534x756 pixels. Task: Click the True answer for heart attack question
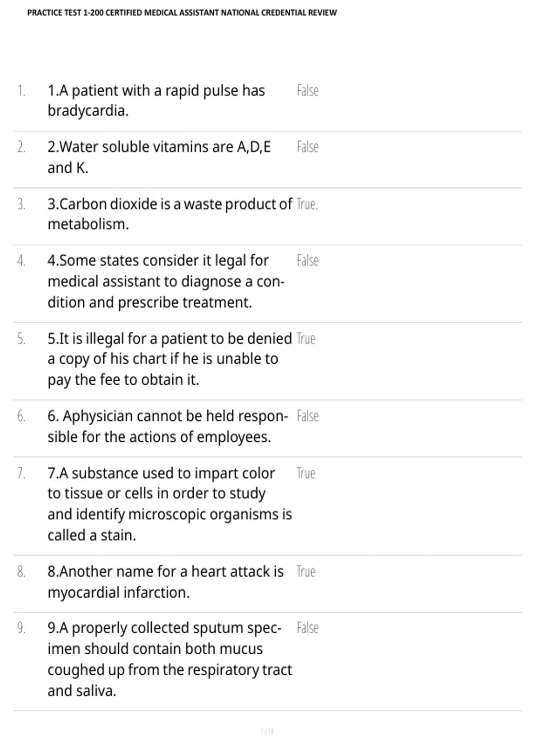click(306, 571)
